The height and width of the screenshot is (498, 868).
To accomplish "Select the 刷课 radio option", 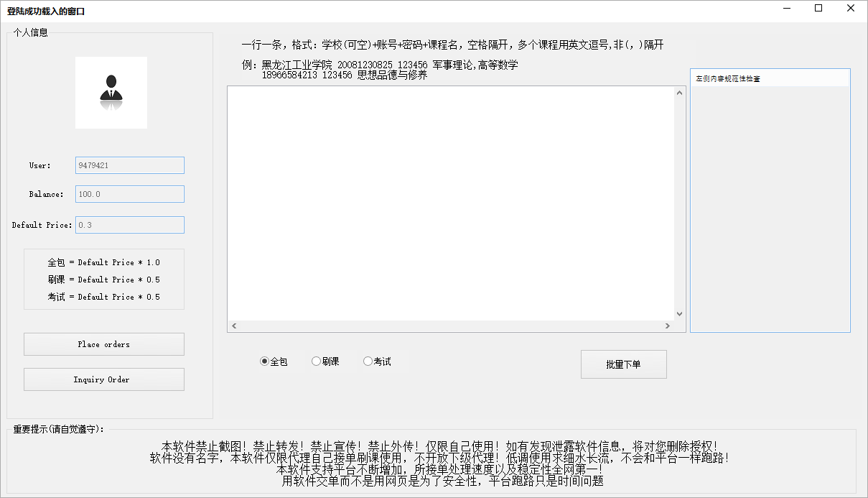I will tap(325, 361).
